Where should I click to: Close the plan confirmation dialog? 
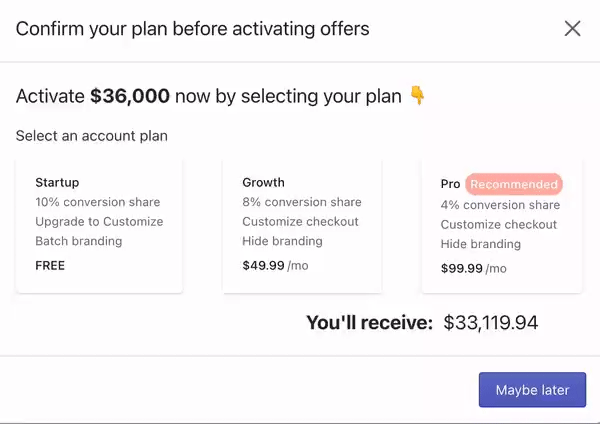[572, 29]
